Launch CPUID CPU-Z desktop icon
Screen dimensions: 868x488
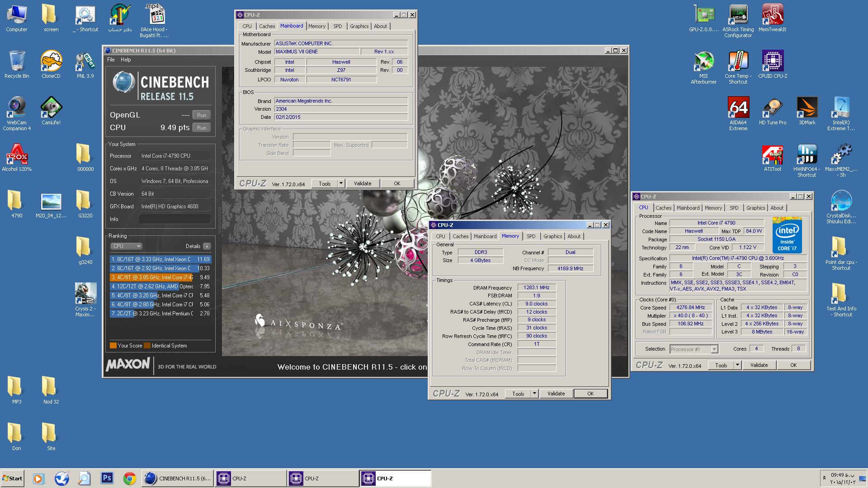(772, 65)
